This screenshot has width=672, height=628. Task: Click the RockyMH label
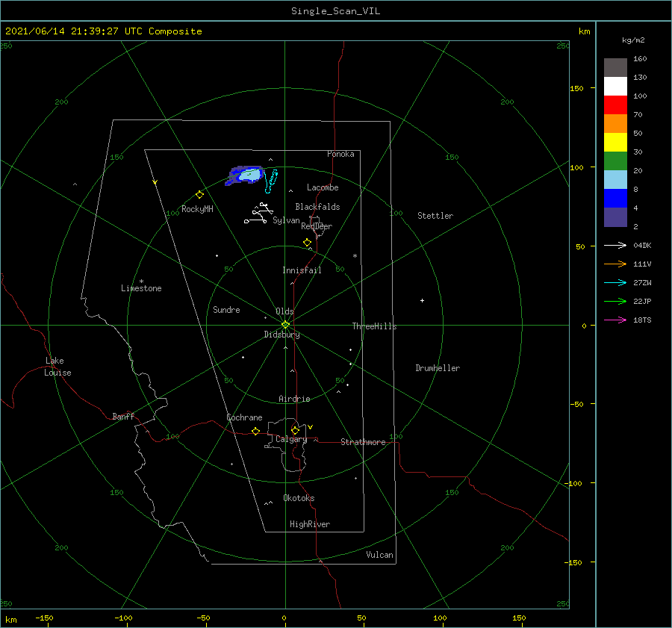(197, 209)
